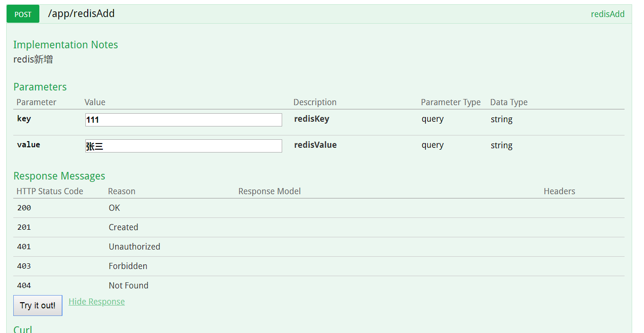Click the value input field with 张三
Screen dimensions: 644x333
[184, 146]
